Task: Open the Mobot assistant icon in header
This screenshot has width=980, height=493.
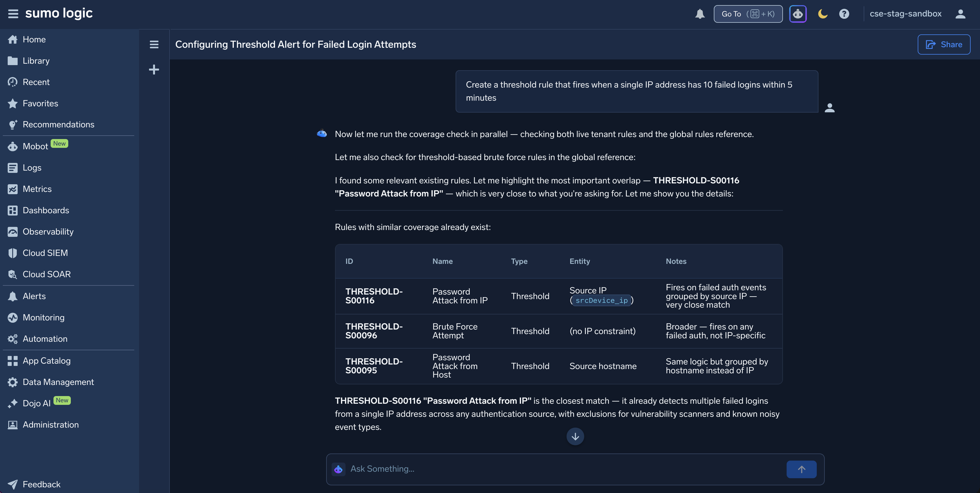Action: (x=798, y=14)
